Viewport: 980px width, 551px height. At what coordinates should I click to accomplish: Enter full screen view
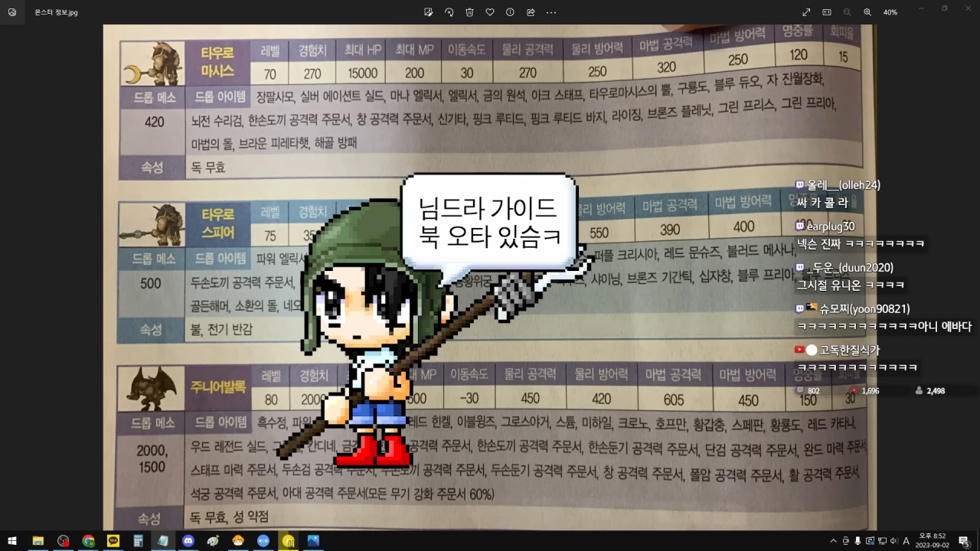(x=806, y=12)
